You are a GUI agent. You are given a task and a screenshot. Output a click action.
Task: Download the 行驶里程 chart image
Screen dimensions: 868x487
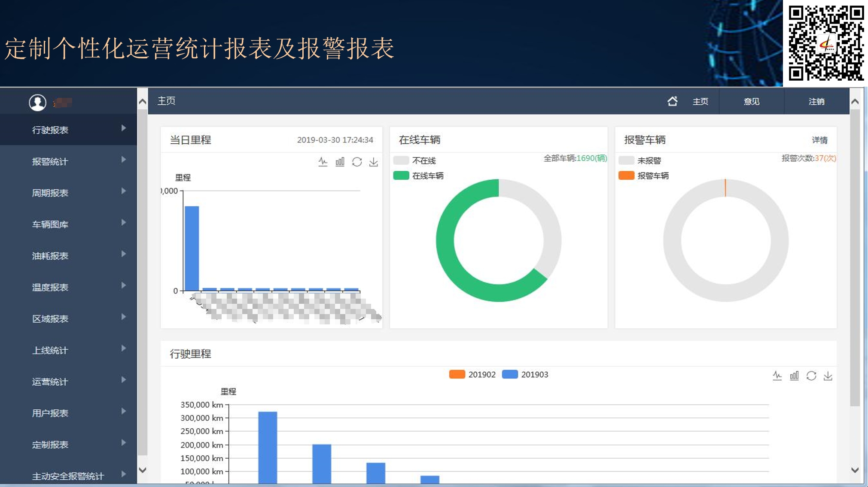tap(828, 376)
